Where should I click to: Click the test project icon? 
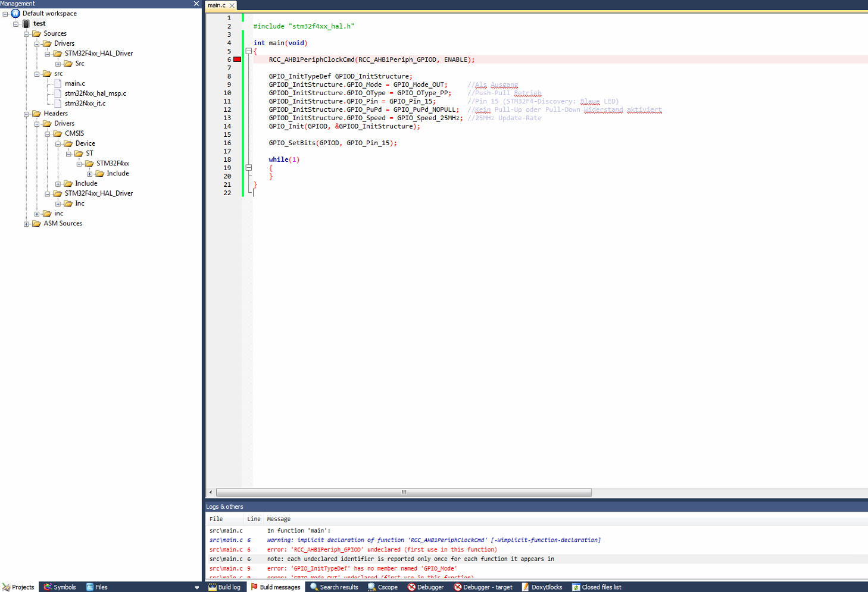pos(26,24)
